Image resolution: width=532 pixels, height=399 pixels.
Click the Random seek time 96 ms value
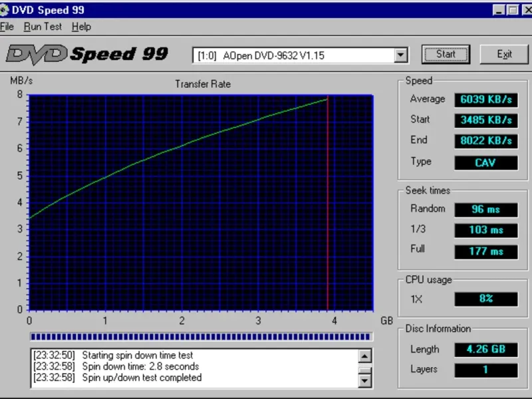point(486,209)
